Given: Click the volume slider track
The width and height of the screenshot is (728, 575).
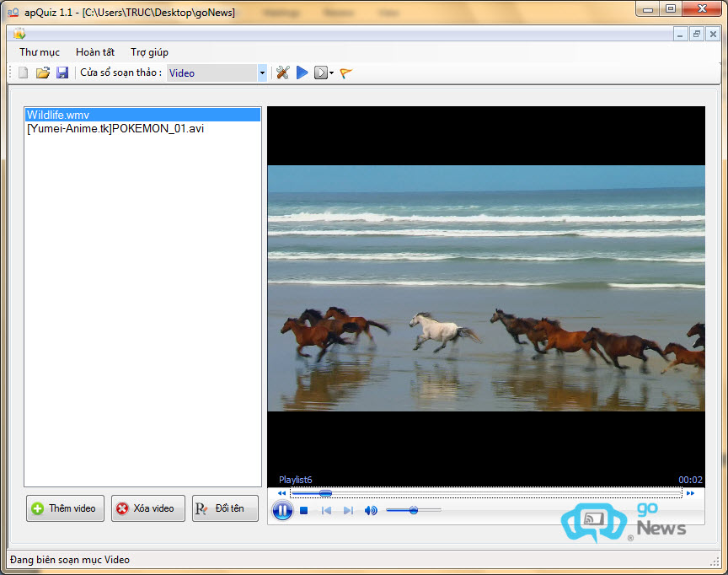Looking at the screenshot, I should pos(413,510).
